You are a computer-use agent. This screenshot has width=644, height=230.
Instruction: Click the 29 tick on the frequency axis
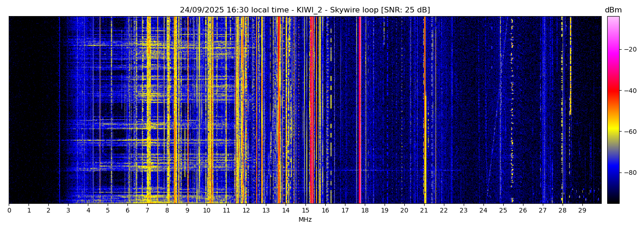click(x=582, y=210)
